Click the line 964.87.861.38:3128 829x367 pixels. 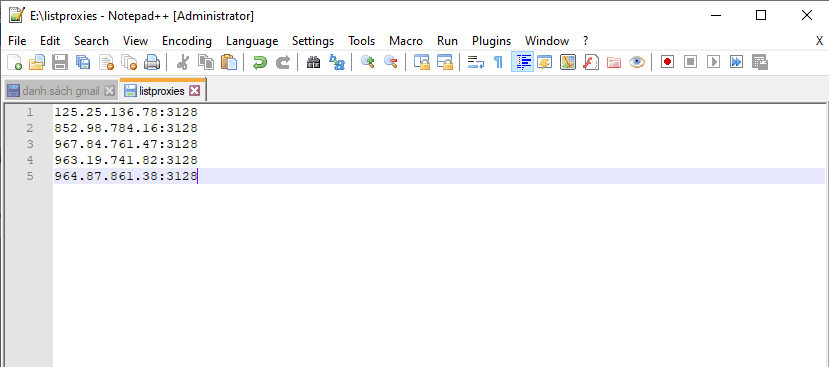click(x=126, y=176)
